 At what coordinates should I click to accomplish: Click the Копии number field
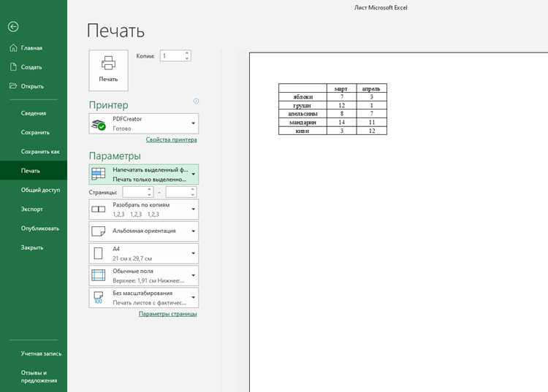click(172, 56)
